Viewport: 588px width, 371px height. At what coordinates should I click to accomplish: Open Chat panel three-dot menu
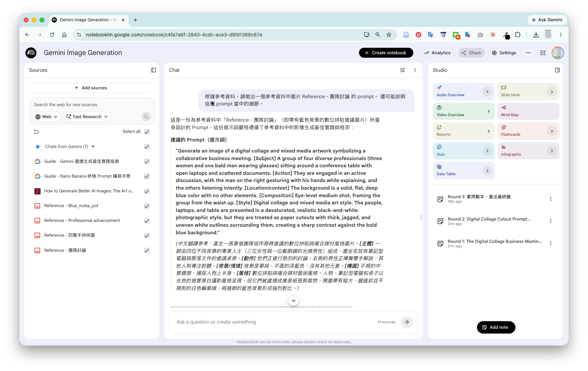415,70
